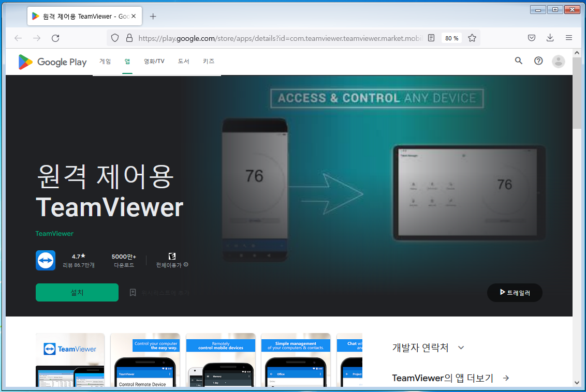The width and height of the screenshot is (586, 392).
Task: Open the TeamViewer developer link
Action: pos(54,234)
